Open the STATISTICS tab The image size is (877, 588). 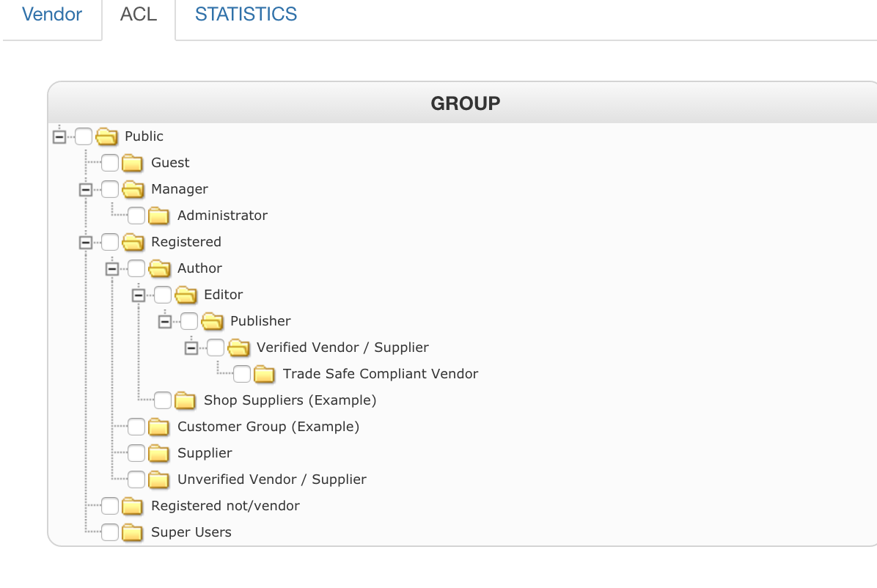[246, 14]
